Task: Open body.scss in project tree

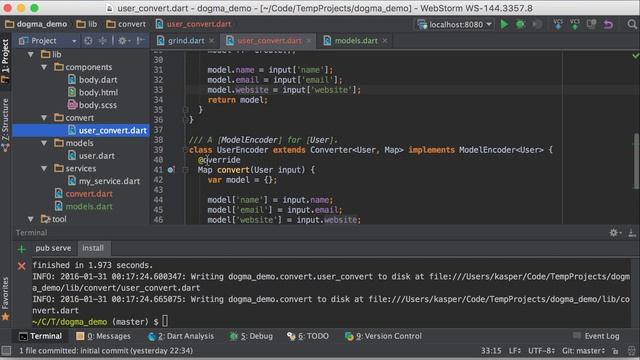Action: [92, 105]
